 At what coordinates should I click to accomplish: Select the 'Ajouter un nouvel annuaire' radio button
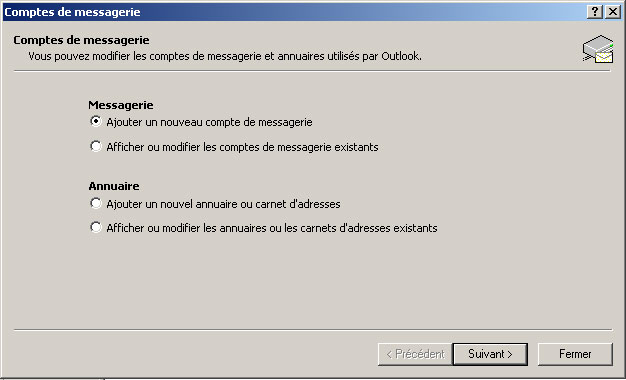[96, 203]
